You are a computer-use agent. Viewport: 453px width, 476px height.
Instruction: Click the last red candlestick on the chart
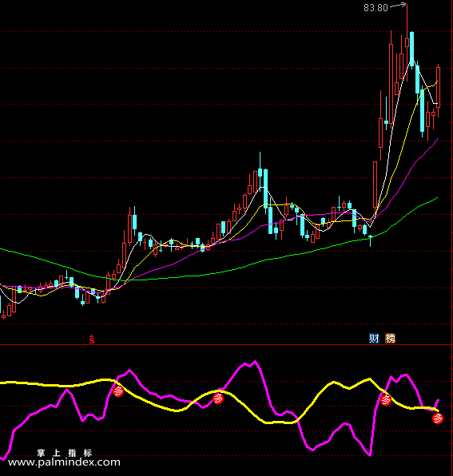pyautogui.click(x=438, y=87)
